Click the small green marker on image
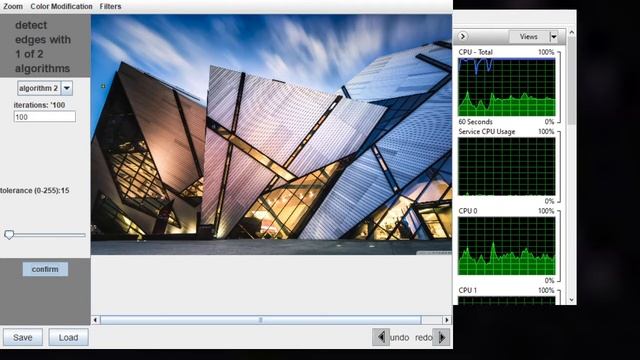 tap(103, 86)
